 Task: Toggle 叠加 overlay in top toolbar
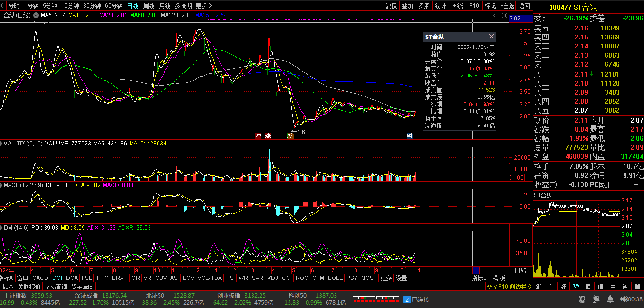(x=407, y=6)
